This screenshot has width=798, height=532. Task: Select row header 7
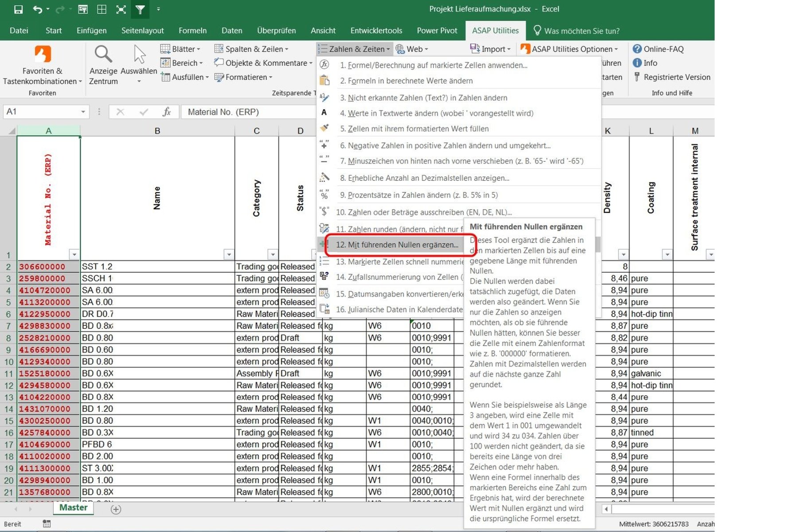point(8,326)
